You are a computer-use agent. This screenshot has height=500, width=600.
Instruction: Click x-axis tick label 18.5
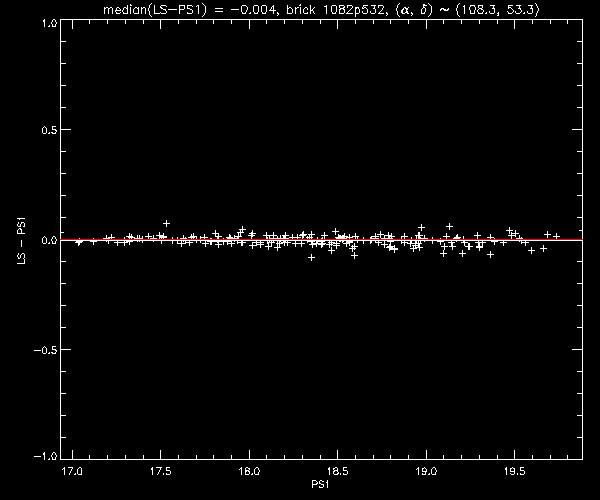coord(338,471)
